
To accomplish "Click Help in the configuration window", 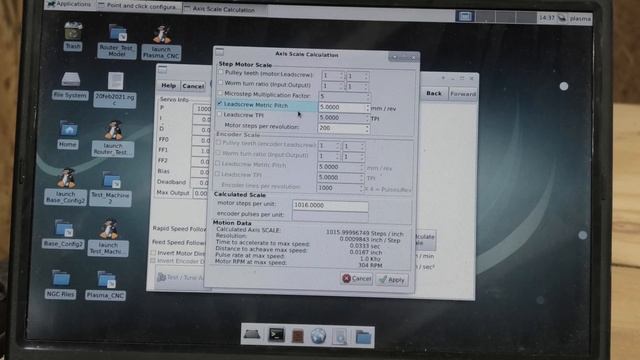I will click(168, 85).
